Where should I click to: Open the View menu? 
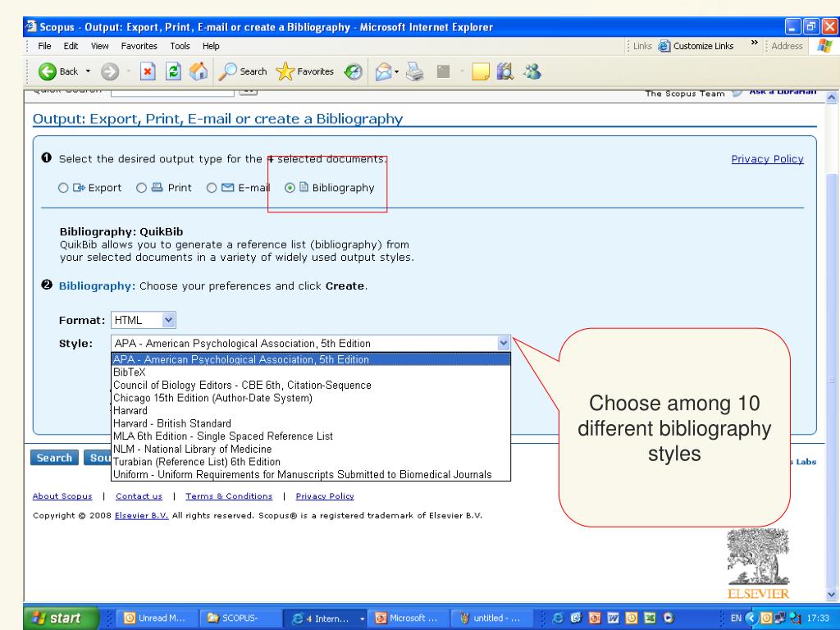point(99,46)
